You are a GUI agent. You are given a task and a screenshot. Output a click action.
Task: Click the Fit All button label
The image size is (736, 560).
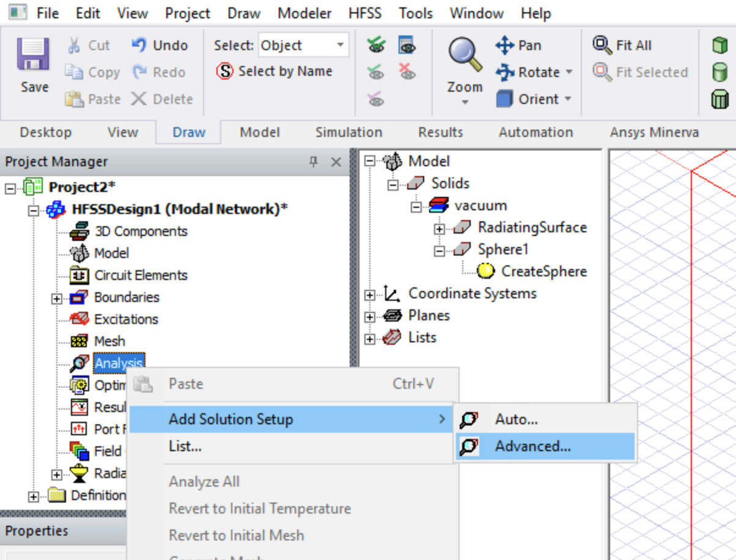click(634, 45)
